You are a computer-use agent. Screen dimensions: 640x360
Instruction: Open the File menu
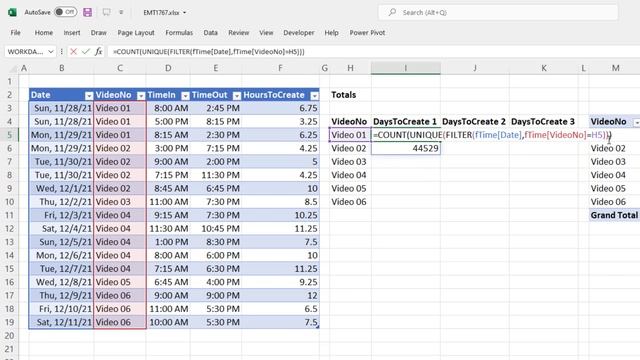point(16,33)
